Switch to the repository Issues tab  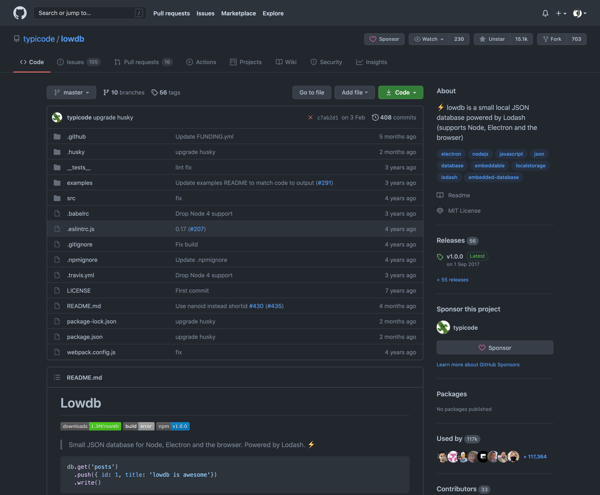click(x=78, y=62)
